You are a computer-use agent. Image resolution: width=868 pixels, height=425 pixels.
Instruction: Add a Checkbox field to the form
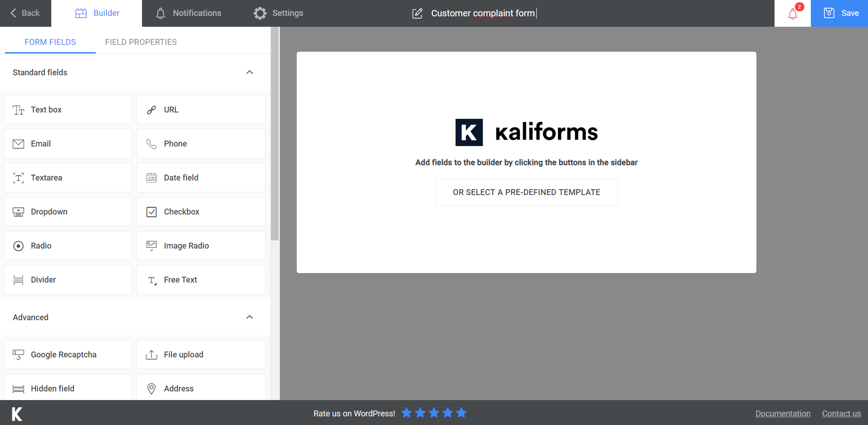point(201,211)
